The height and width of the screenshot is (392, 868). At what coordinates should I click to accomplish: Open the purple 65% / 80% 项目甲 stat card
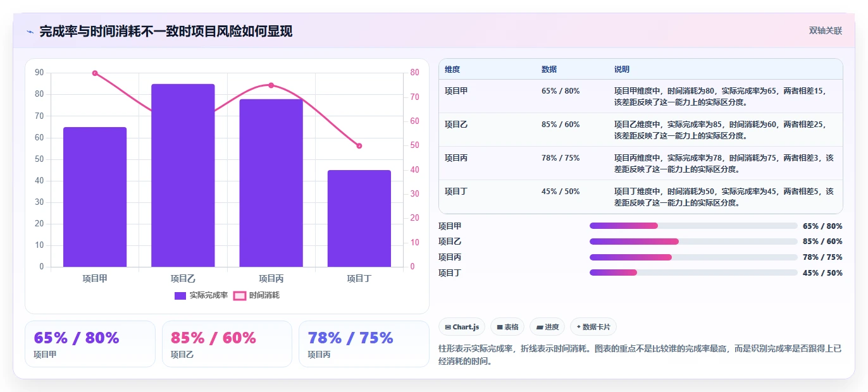click(x=90, y=344)
